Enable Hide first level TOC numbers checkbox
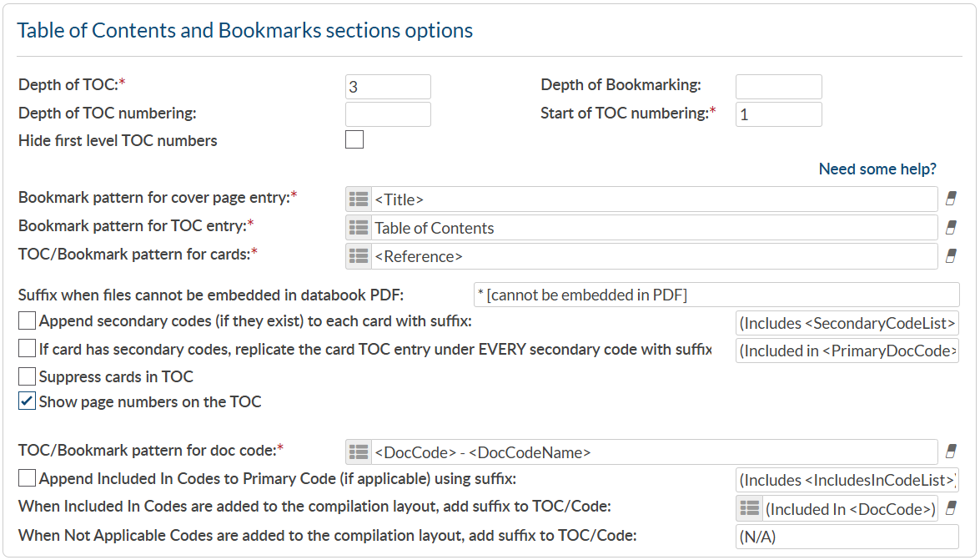980x560 pixels. click(x=354, y=139)
